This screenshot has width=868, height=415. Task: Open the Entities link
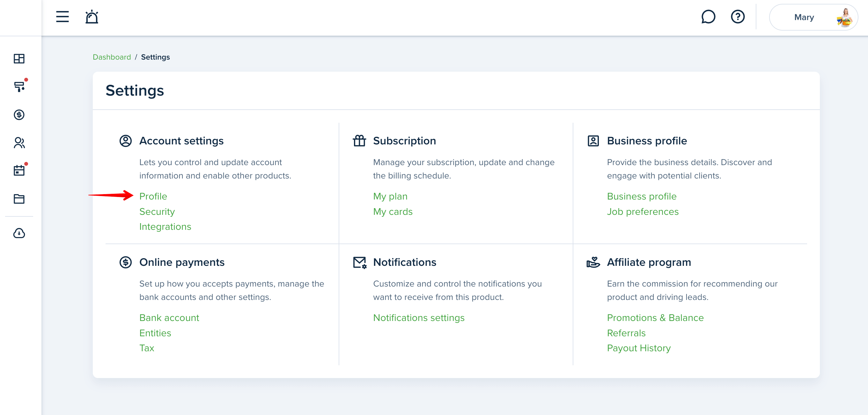pos(155,333)
